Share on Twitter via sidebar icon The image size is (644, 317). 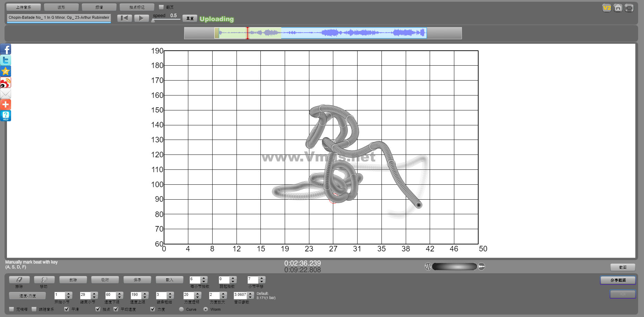(x=6, y=60)
